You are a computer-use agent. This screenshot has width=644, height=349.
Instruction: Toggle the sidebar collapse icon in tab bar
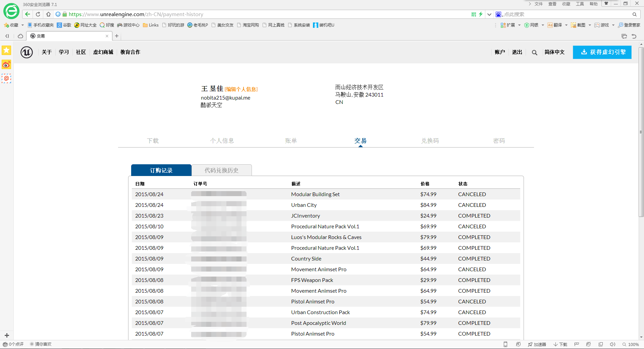click(x=7, y=36)
